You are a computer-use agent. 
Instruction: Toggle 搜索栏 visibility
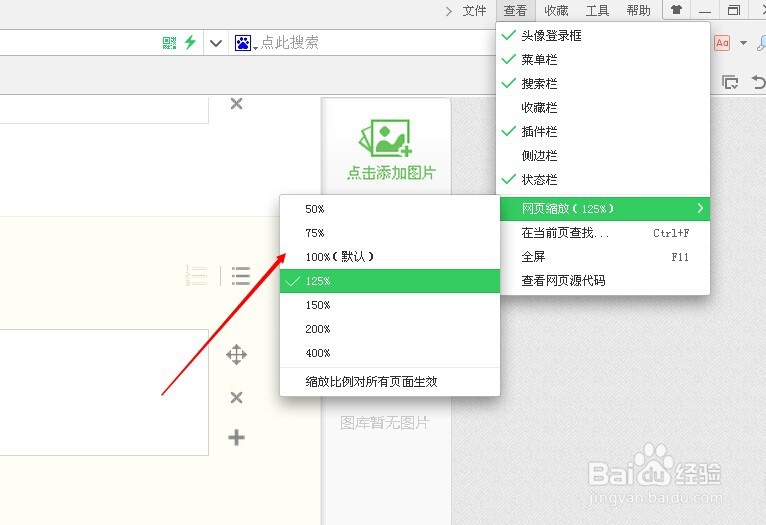(603, 84)
